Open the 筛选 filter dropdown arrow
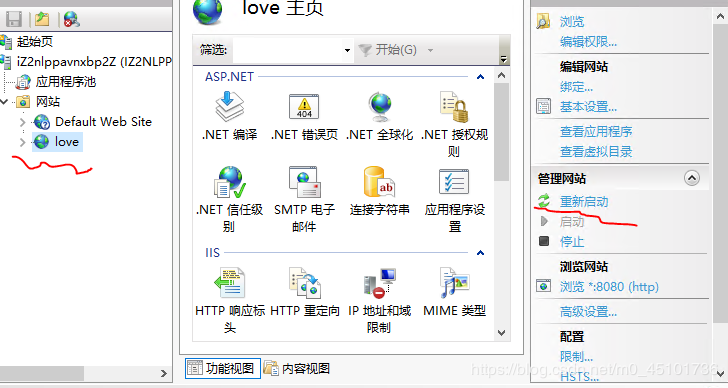This screenshot has width=728, height=388. [x=347, y=50]
